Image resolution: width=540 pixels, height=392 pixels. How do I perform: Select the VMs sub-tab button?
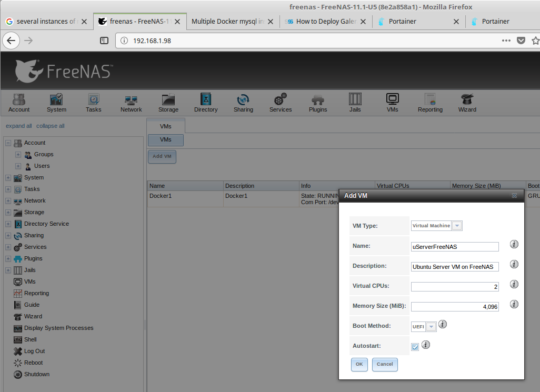click(166, 140)
